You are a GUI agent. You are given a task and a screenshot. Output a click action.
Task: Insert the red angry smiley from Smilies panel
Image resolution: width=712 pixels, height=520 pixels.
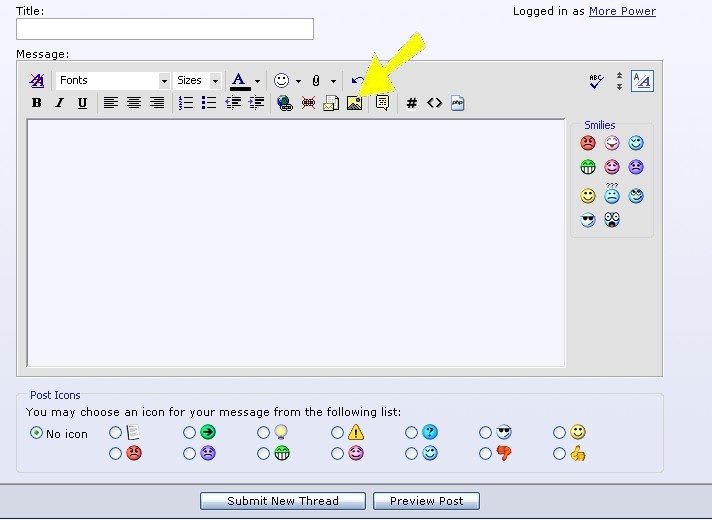click(588, 143)
